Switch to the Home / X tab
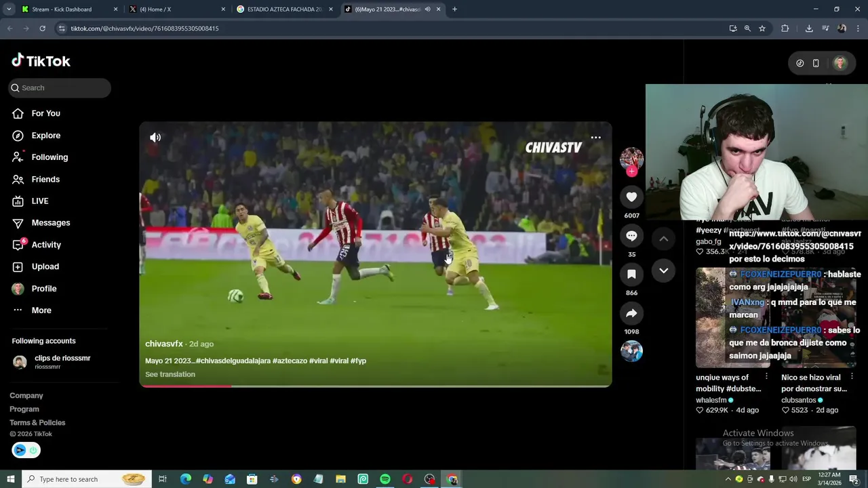Viewport: 868px width, 488px height. coord(178,9)
